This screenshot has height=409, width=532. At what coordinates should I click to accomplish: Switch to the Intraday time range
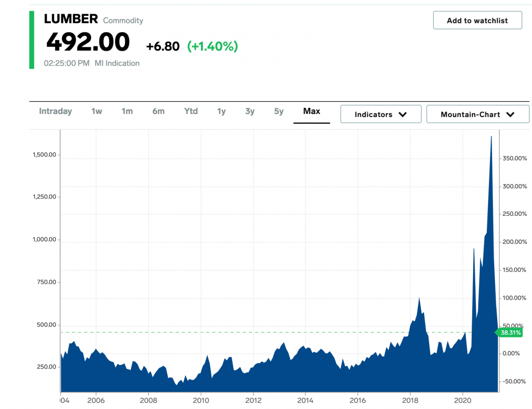click(55, 111)
